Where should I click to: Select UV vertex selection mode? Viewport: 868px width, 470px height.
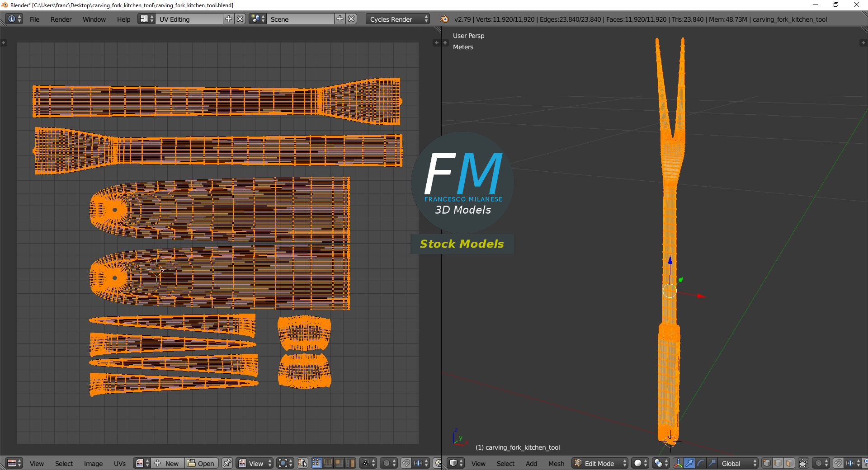(316, 463)
